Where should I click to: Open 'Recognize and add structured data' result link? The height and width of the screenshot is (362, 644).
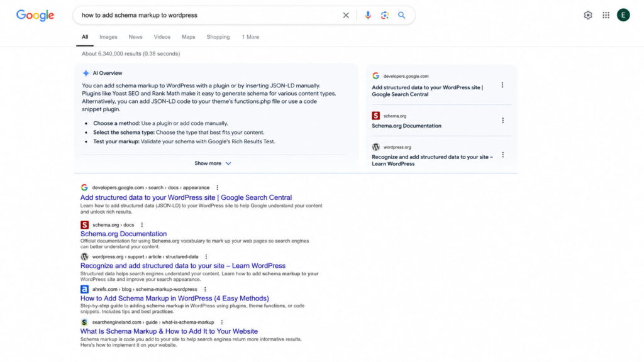coord(183,266)
